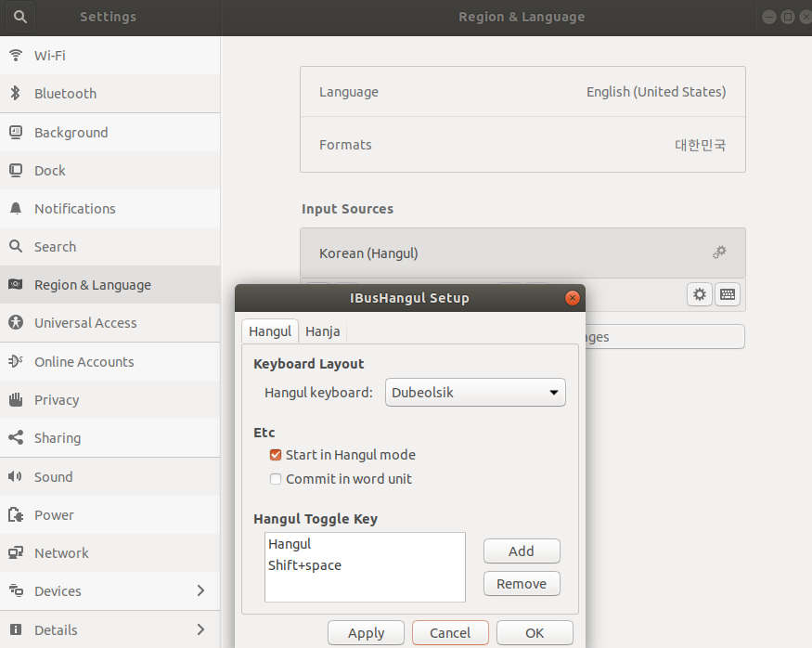Open Dock settings label
This screenshot has width=812, height=648.
click(x=50, y=171)
